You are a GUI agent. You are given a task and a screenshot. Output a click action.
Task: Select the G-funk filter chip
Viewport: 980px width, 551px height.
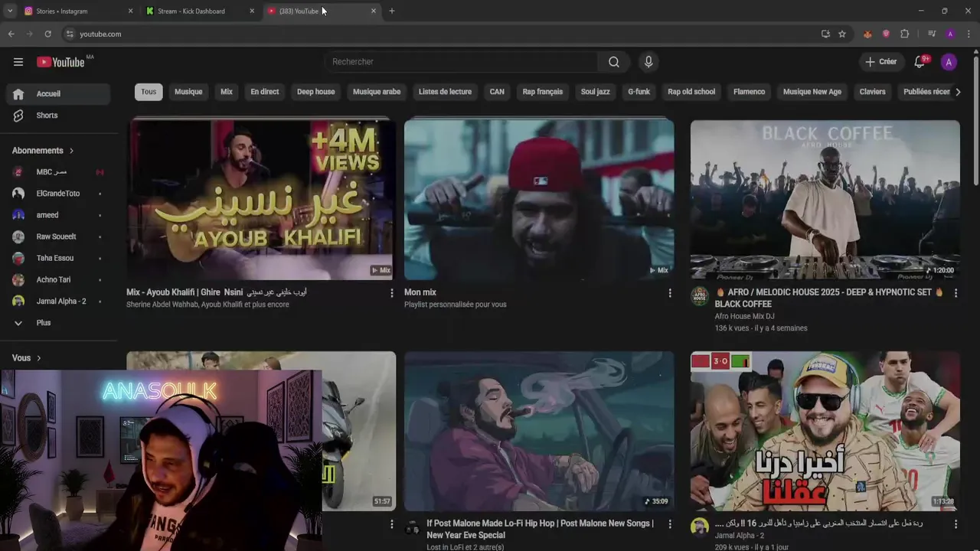pyautogui.click(x=639, y=92)
